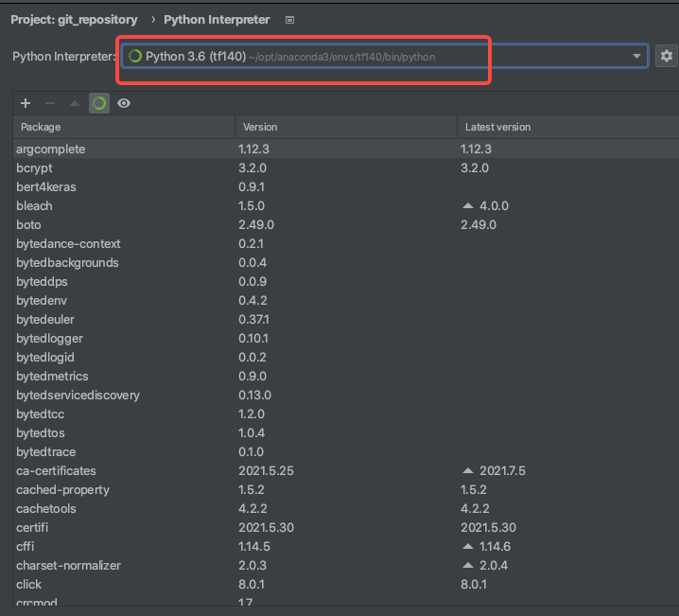Click the Python 3.6 (tf140) interpreter field
The height and width of the screenshot is (616, 679).
point(378,57)
